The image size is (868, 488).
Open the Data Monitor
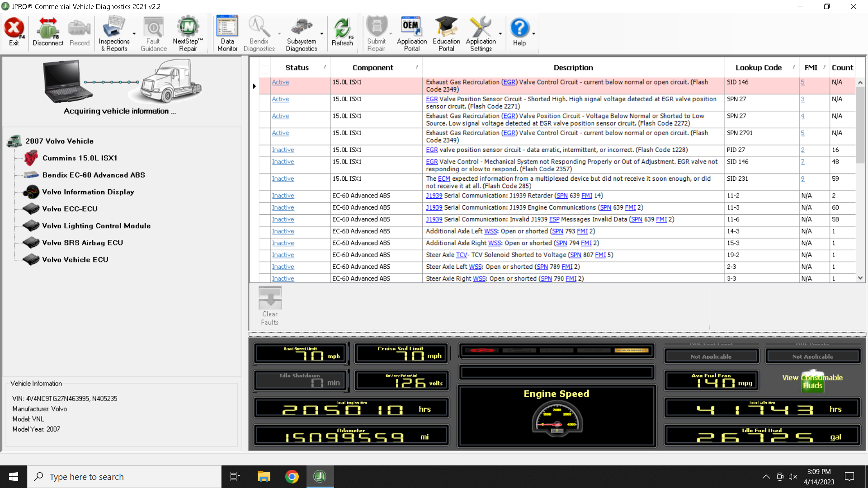point(227,34)
